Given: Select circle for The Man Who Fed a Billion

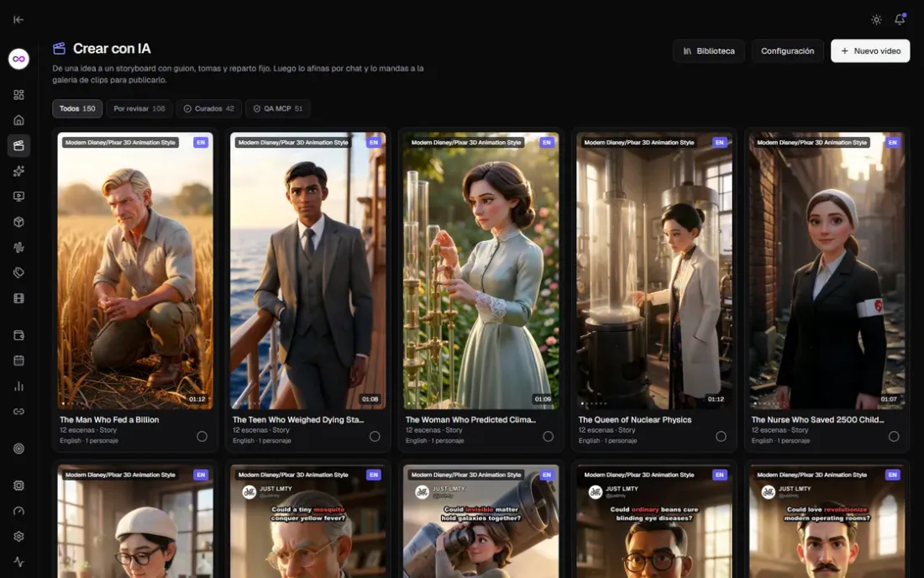Looking at the screenshot, I should (202, 437).
